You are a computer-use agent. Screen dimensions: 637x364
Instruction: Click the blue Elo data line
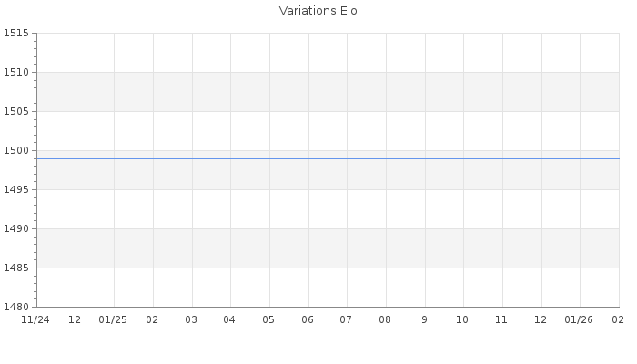tap(328, 158)
